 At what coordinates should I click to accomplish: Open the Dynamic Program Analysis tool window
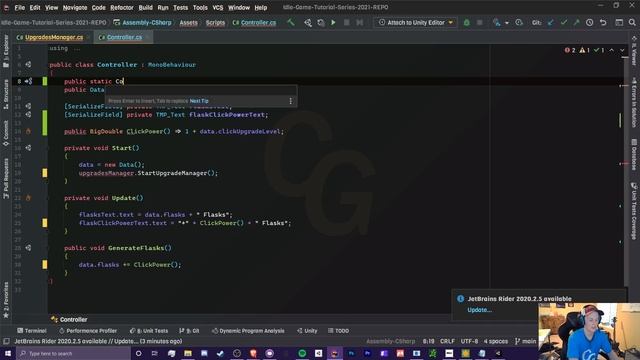click(248, 331)
